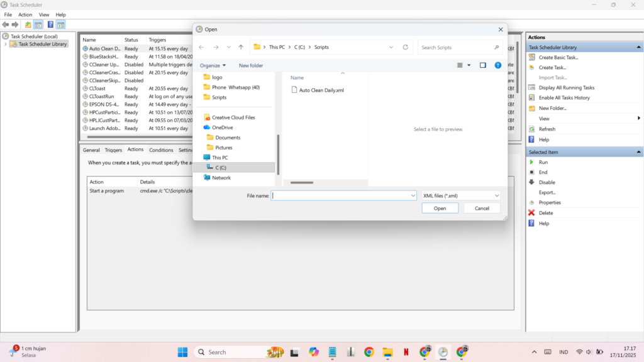Viewport: 644px width, 362px height.
Task: Open the help icon in the Open dialog
Action: [498, 65]
